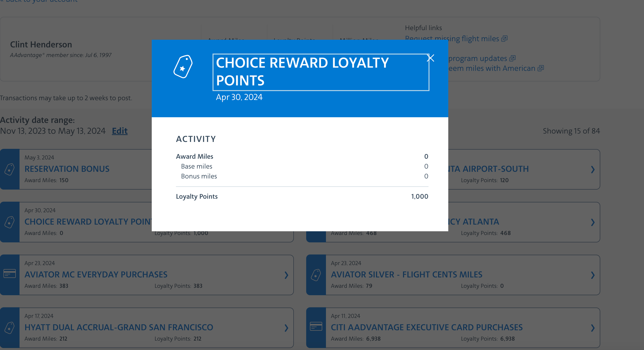Click the tag icon on Aviator Silver - Flight Cents Miles
Image resolution: width=644 pixels, height=350 pixels.
(x=316, y=275)
